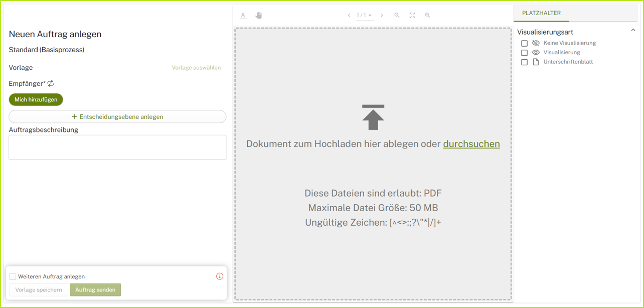Switch to the Platzhalter tab

(541, 13)
